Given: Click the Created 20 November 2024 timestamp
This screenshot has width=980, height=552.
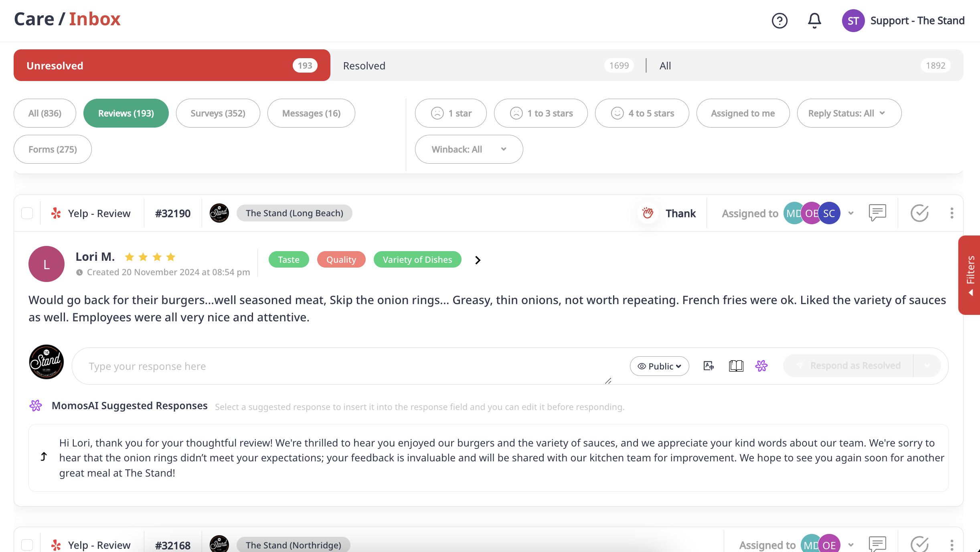Looking at the screenshot, I should [168, 272].
